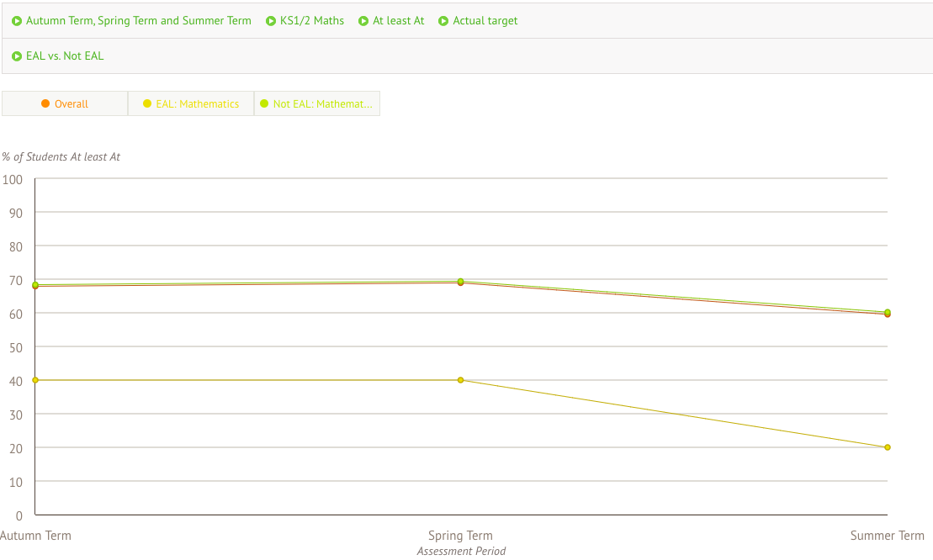The height and width of the screenshot is (560, 933).
Task: Click the arrow icon beside EAL vs. Not EAL
Action: coord(17,56)
